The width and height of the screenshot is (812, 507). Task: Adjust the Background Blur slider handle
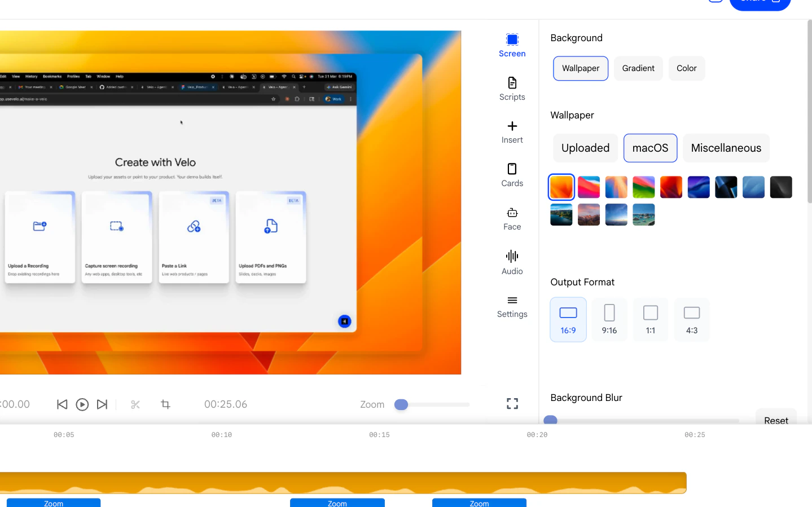point(551,420)
